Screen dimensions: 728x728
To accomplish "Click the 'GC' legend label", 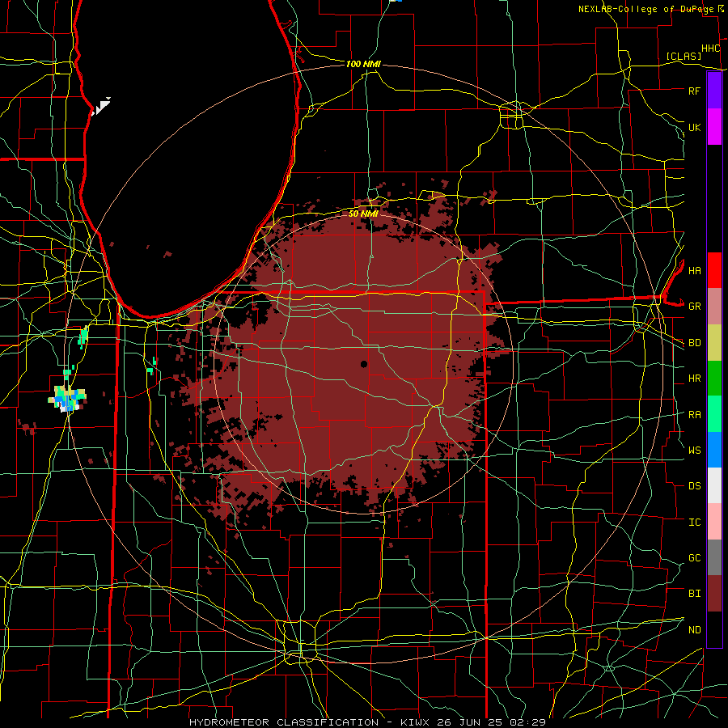I will [x=694, y=558].
